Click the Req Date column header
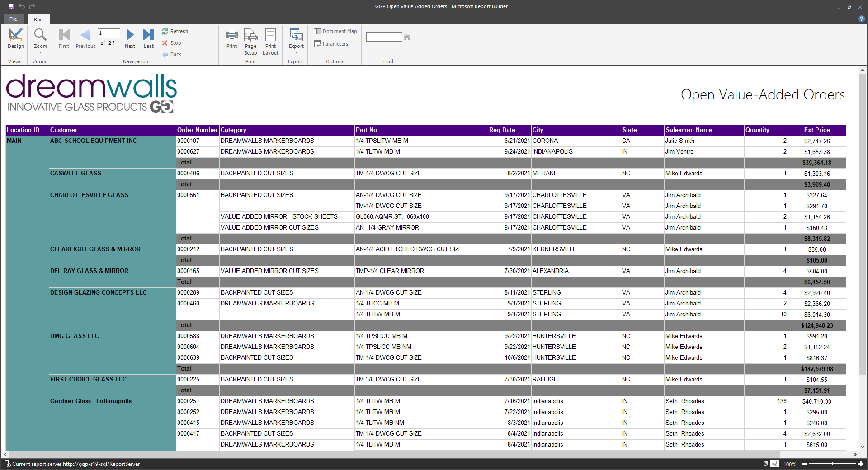The image size is (868, 470). (x=509, y=130)
